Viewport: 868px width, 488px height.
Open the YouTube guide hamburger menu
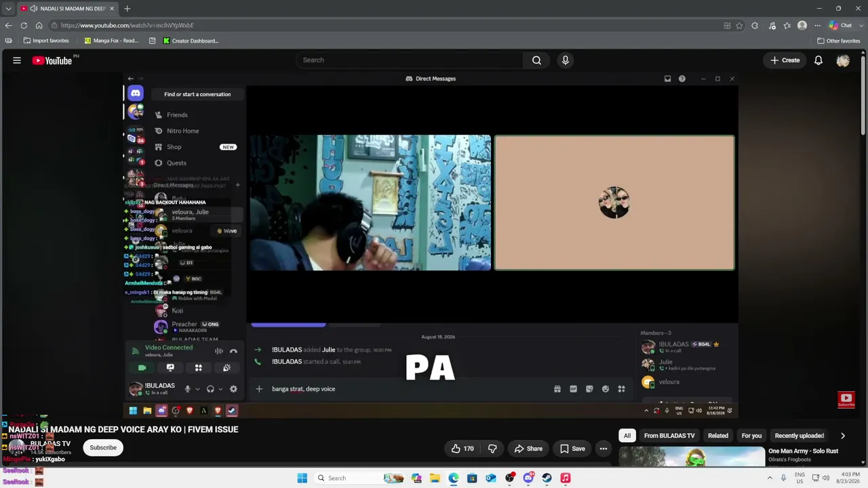pyautogui.click(x=17, y=60)
